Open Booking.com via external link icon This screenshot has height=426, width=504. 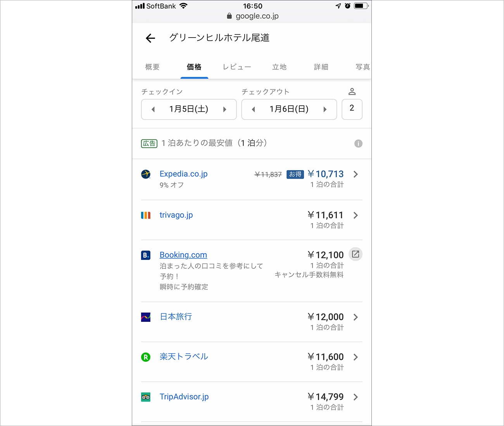pyautogui.click(x=356, y=254)
